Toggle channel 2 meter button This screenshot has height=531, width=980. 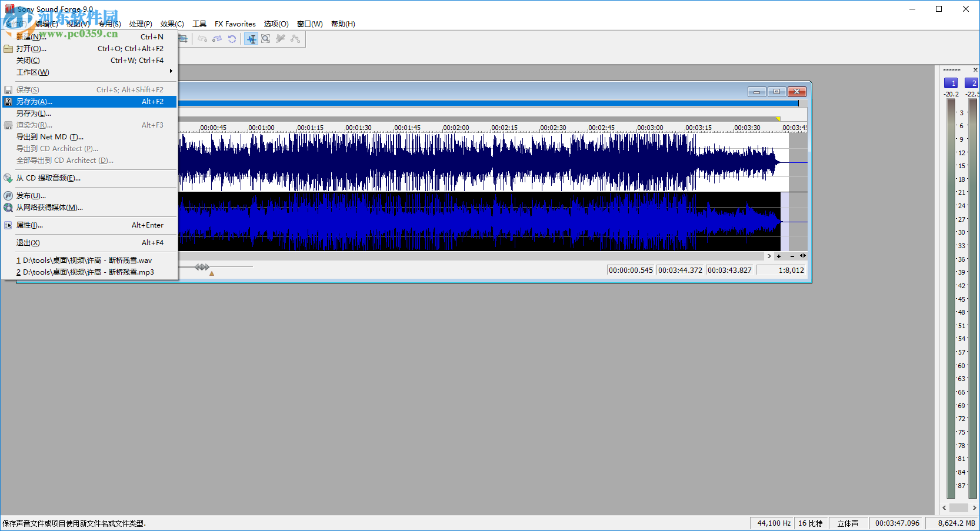pyautogui.click(x=972, y=83)
